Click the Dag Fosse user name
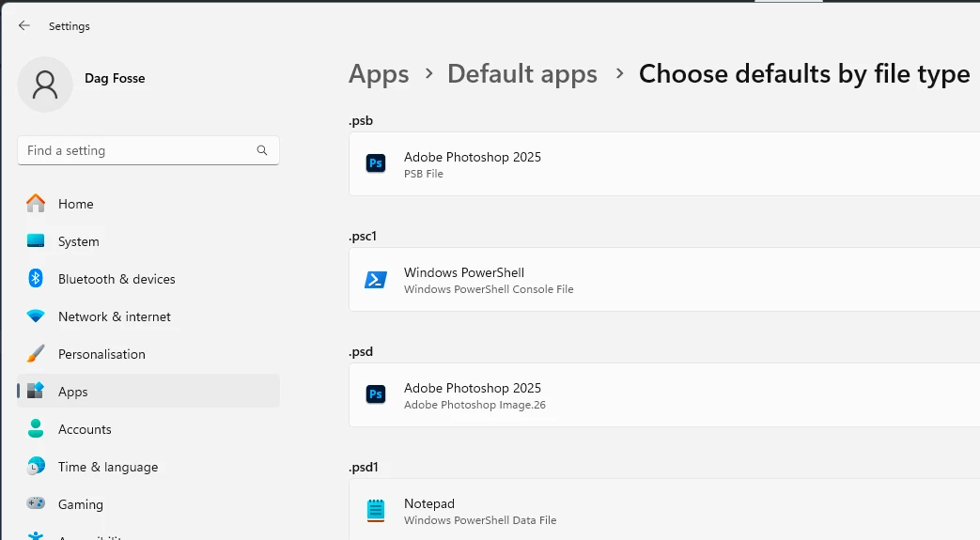This screenshot has width=980, height=540. [115, 78]
